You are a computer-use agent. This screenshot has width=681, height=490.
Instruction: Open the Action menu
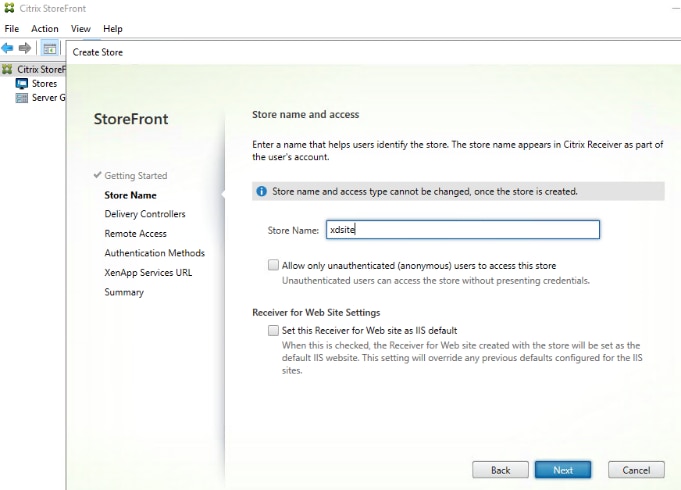45,29
